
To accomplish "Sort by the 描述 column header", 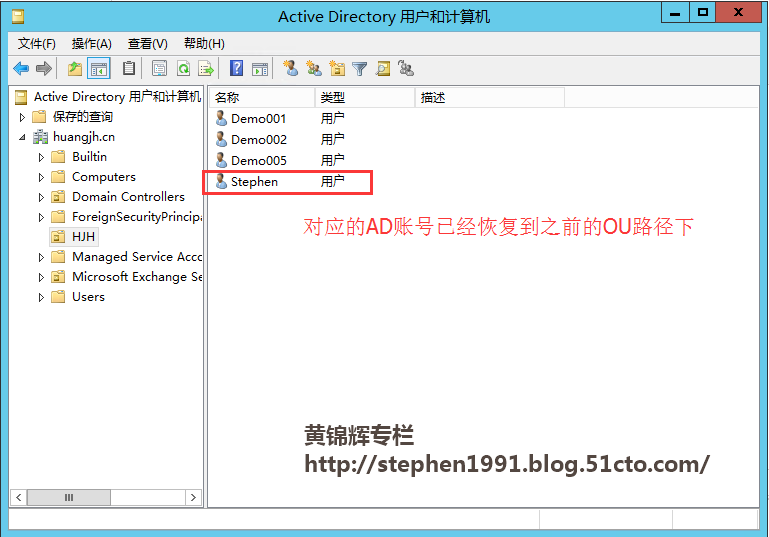I will pos(489,98).
